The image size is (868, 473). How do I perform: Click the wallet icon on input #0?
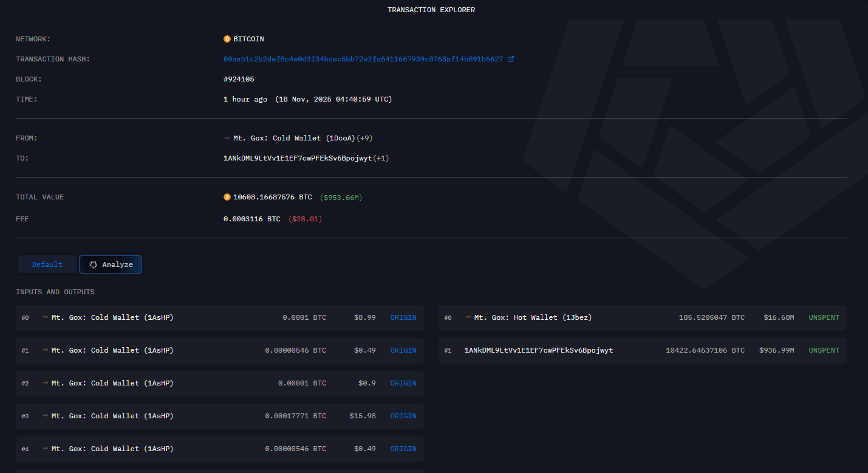[x=44, y=317]
